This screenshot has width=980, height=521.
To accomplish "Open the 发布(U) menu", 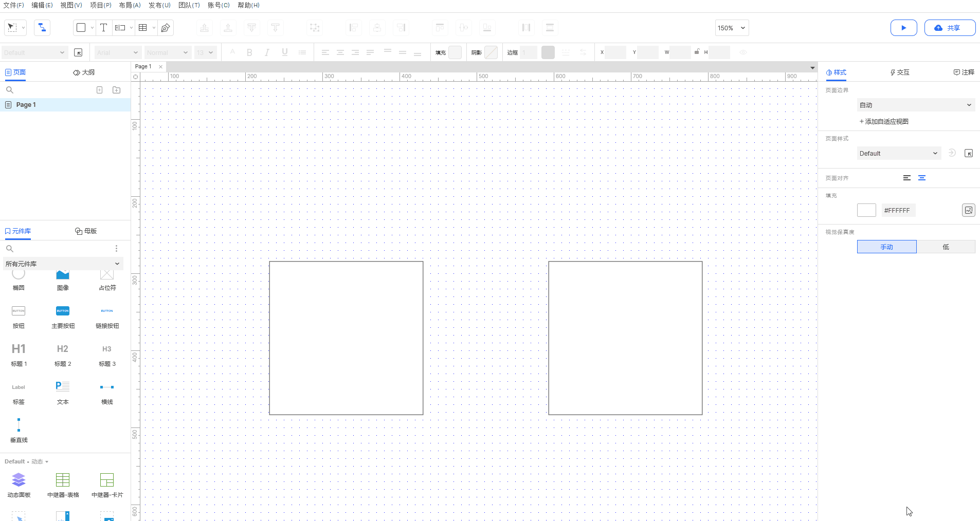I will point(159,5).
